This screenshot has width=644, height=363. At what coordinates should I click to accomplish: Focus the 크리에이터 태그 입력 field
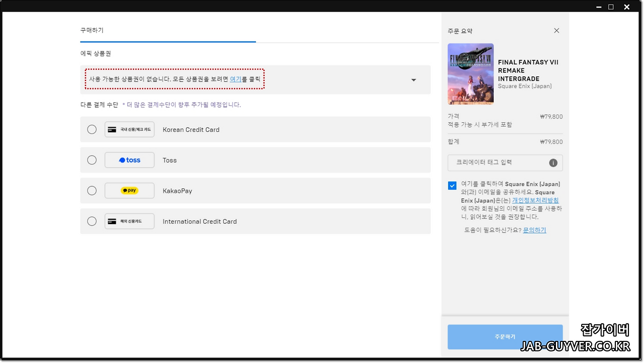point(505,163)
